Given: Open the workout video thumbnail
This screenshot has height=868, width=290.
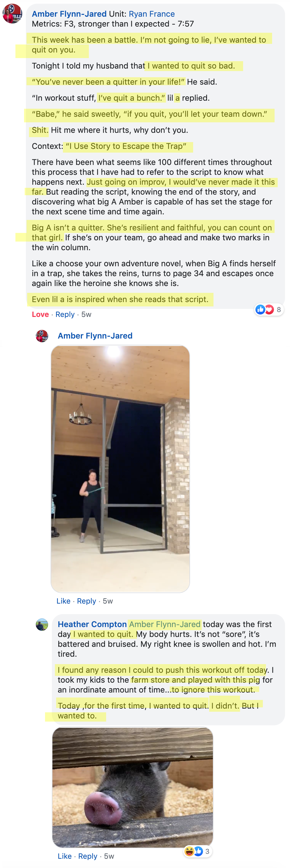Looking at the screenshot, I should [120, 469].
